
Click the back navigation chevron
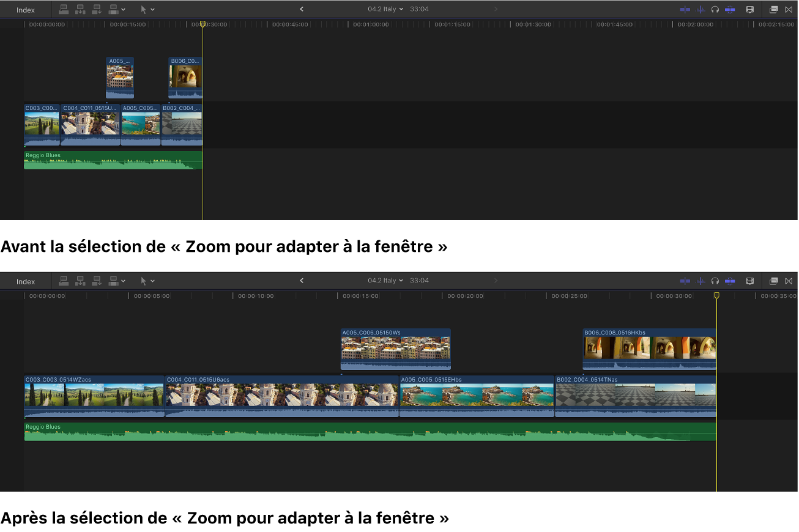point(301,9)
